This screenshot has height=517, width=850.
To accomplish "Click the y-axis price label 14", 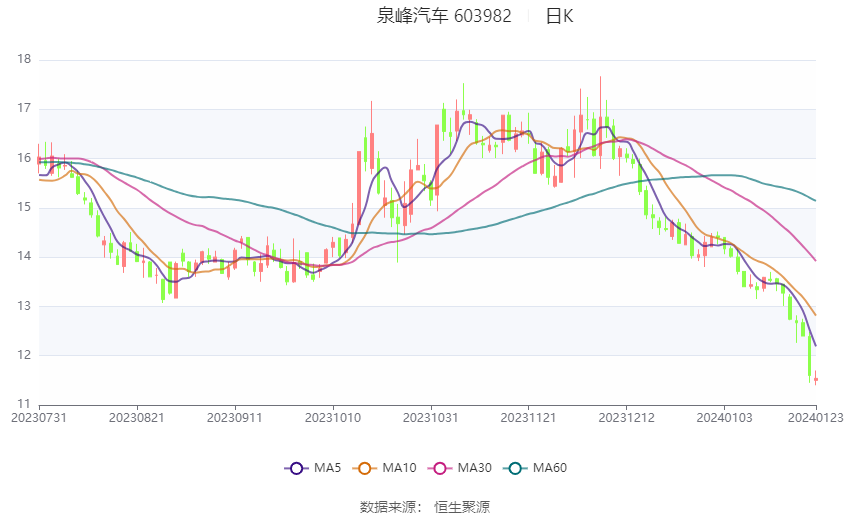I will (24, 256).
